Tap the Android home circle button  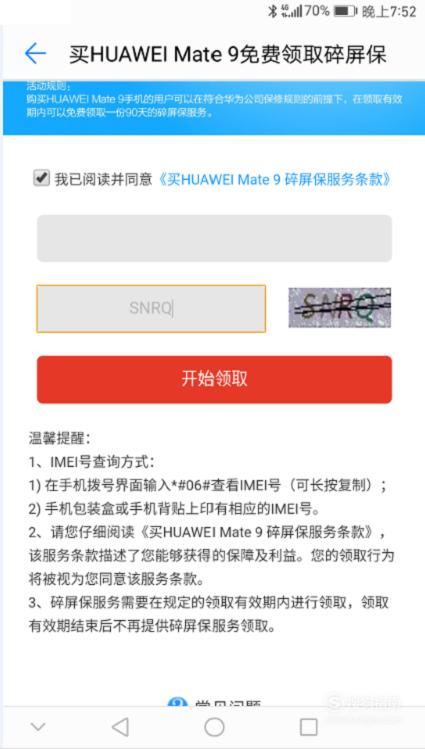(x=214, y=727)
